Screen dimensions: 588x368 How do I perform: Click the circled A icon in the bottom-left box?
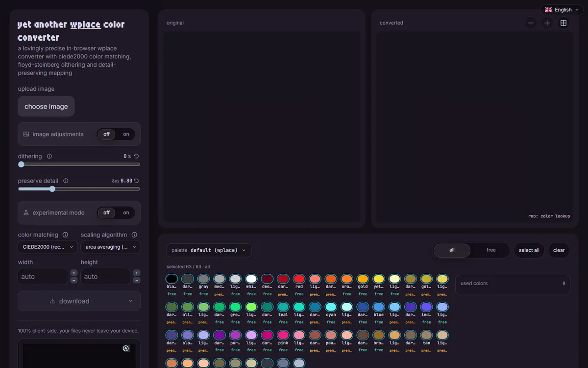pyautogui.click(x=125, y=348)
